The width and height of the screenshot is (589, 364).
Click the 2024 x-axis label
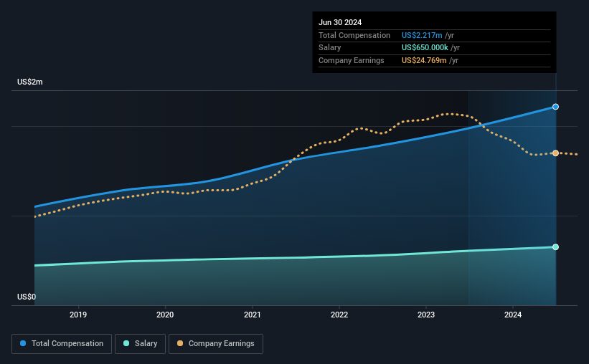(x=513, y=315)
